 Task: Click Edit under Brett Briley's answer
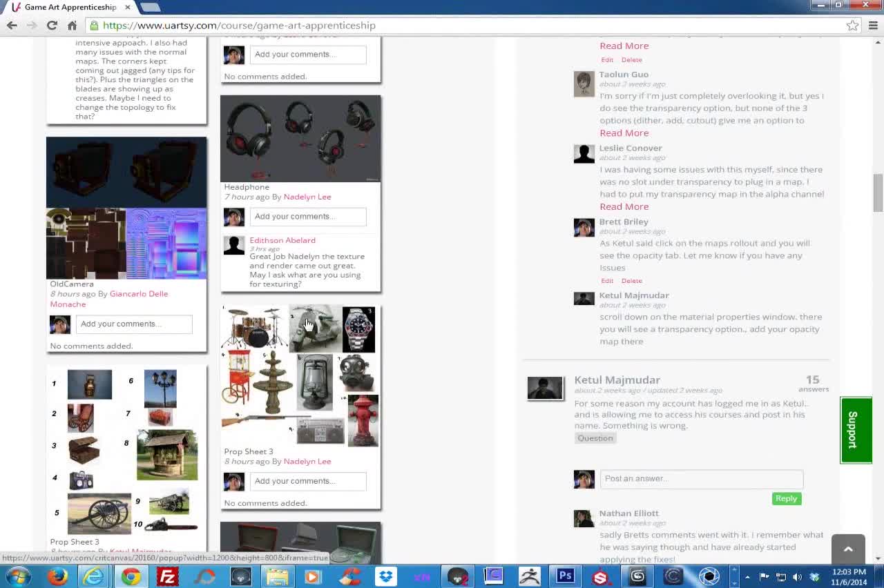(606, 281)
